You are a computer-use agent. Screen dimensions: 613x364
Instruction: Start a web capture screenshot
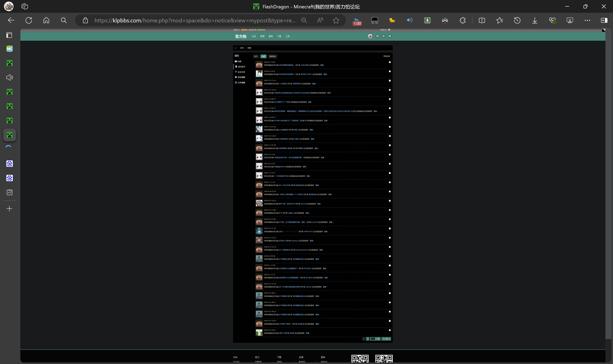coord(570,20)
